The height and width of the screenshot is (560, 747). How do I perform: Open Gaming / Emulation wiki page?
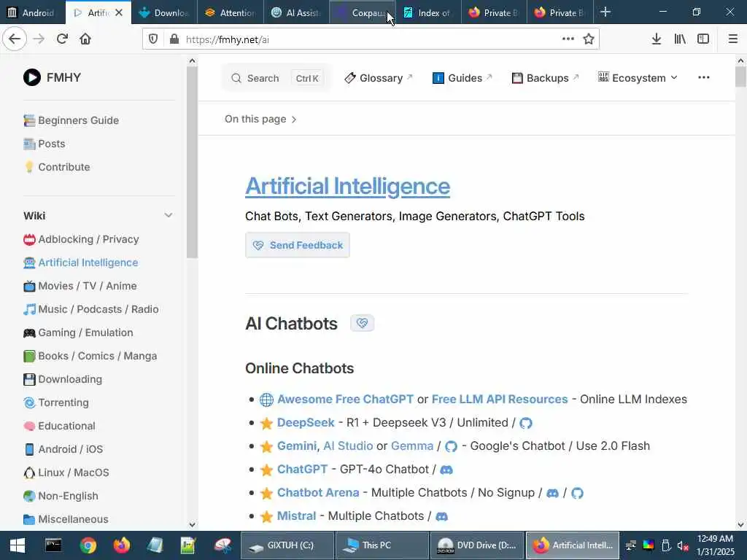(x=78, y=332)
